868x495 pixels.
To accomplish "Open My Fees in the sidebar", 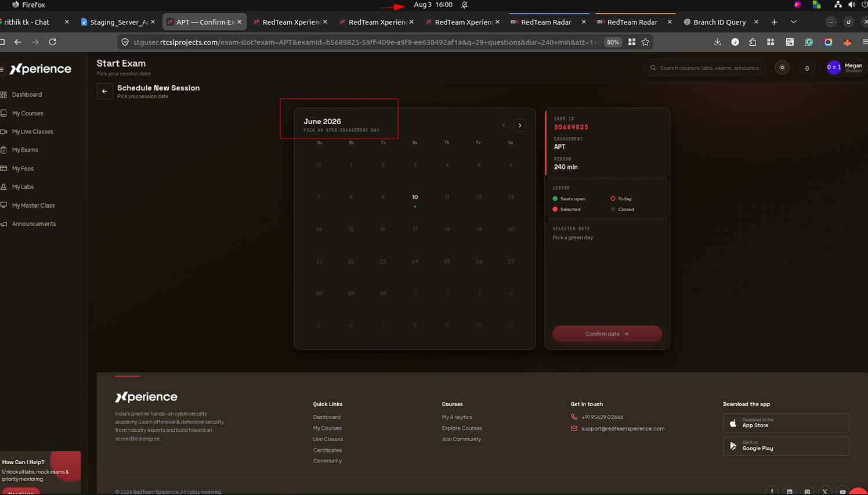I will click(23, 168).
